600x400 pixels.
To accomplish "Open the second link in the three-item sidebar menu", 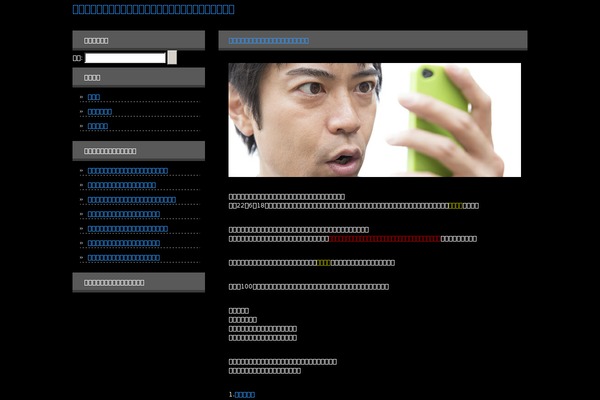I will (x=100, y=112).
